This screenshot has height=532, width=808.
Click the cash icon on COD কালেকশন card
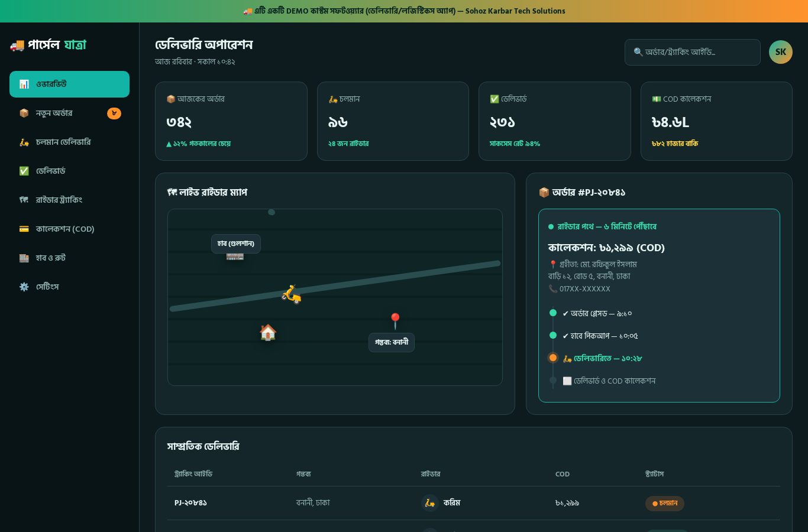pyautogui.click(x=657, y=99)
